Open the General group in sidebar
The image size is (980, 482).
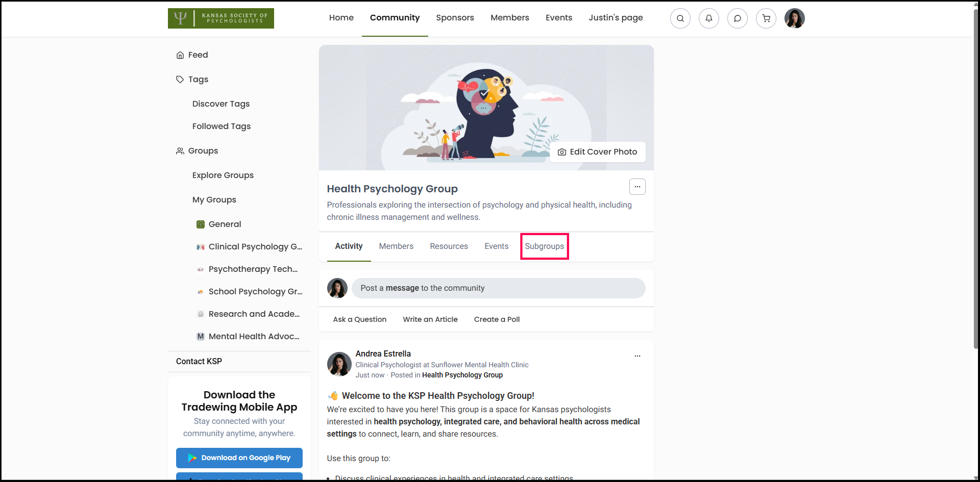click(225, 224)
